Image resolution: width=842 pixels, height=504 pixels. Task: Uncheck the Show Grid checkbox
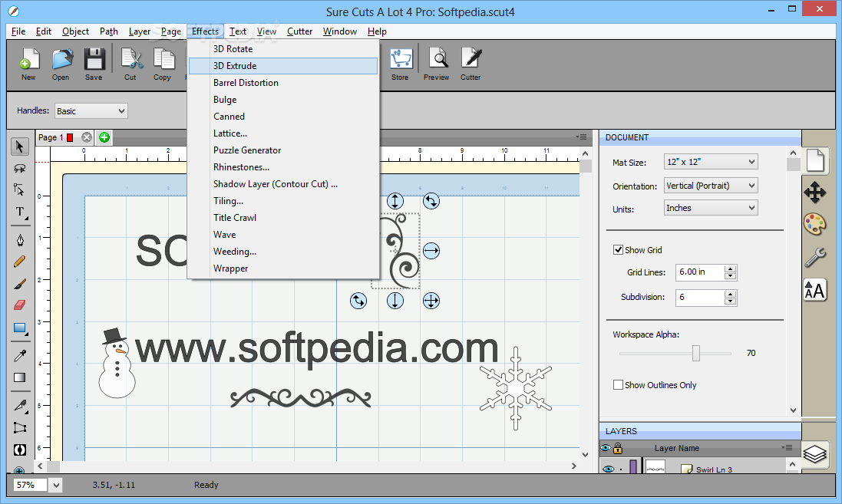click(618, 249)
